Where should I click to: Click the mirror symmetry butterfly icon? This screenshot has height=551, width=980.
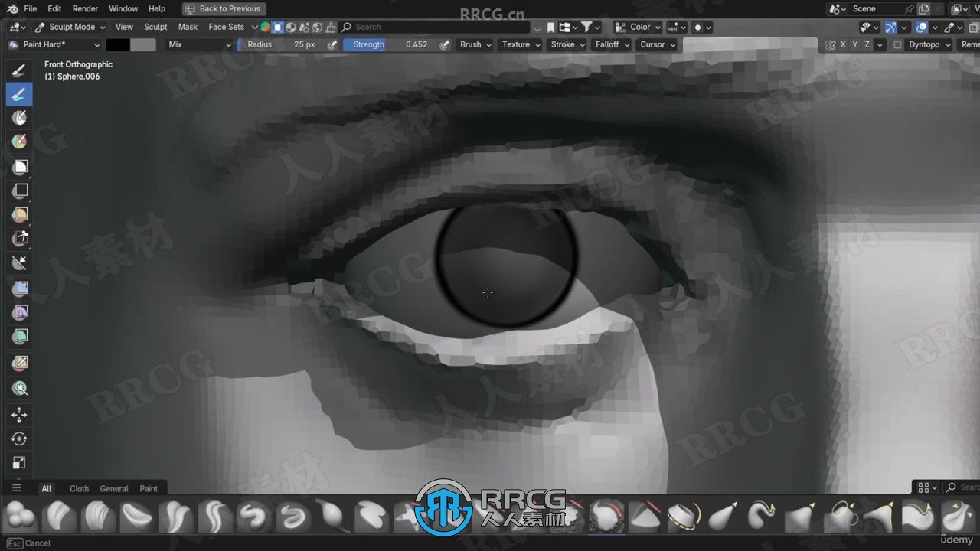830,44
